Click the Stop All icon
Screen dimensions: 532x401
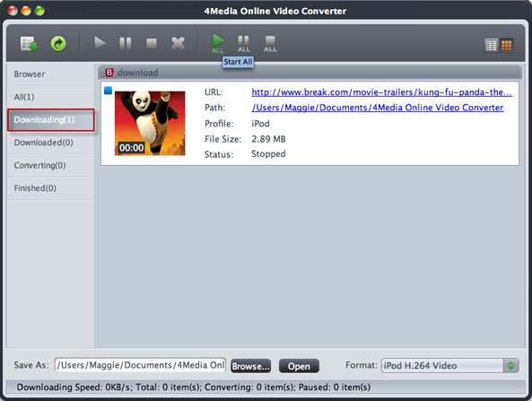270,44
